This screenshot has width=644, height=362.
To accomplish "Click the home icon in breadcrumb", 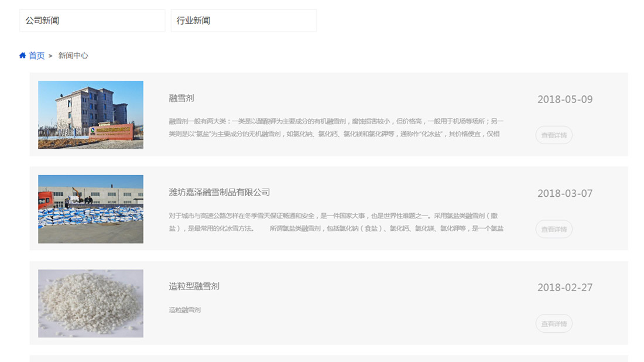I will [x=23, y=56].
